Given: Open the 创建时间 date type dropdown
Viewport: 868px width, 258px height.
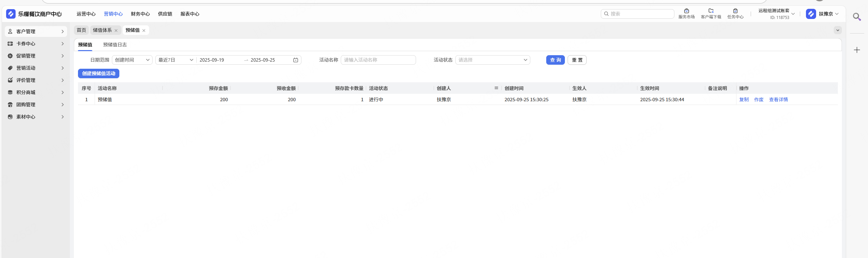Looking at the screenshot, I should (132, 60).
